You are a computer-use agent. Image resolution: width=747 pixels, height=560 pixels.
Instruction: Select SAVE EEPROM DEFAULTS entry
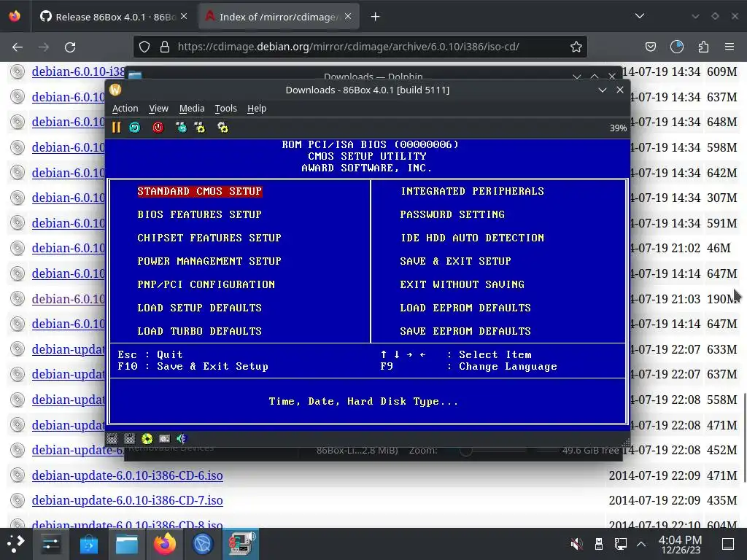click(x=465, y=331)
